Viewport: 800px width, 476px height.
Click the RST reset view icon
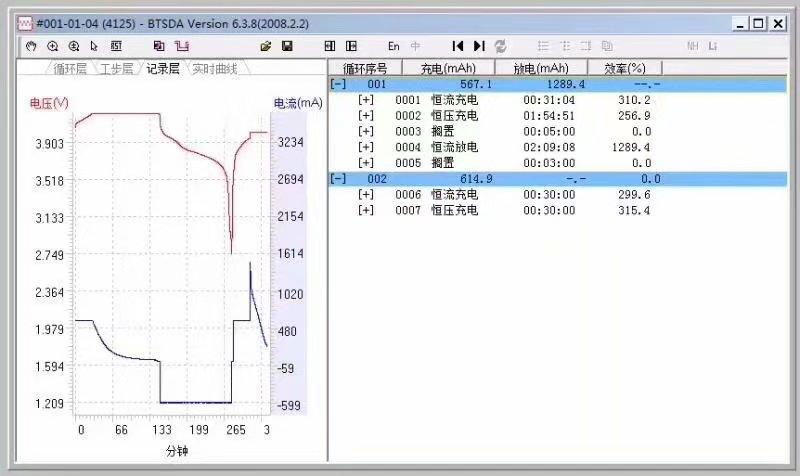pos(116,46)
